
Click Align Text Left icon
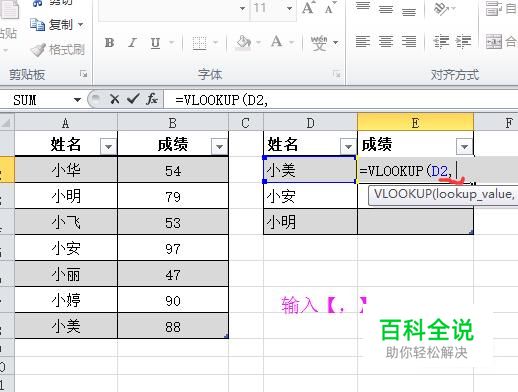tap(363, 42)
